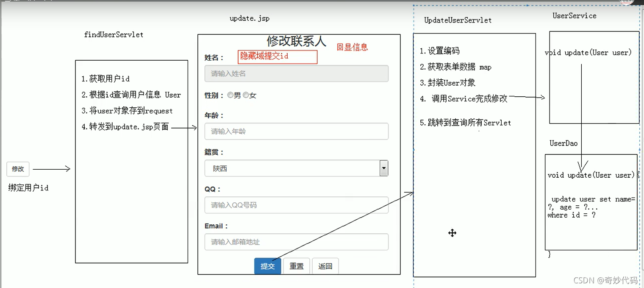
Task: Click the text 1.获取用户id
Action: [x=105, y=79]
